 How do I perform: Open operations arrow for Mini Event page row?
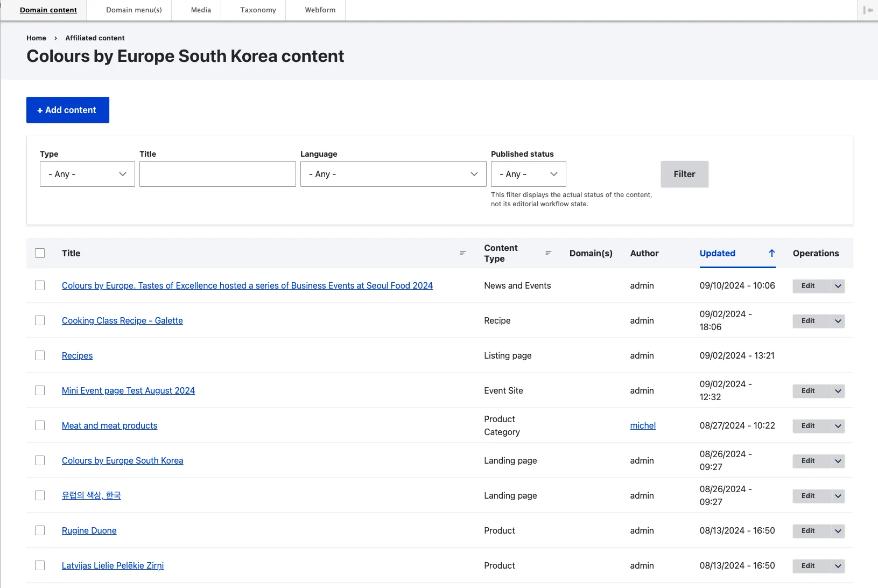838,391
